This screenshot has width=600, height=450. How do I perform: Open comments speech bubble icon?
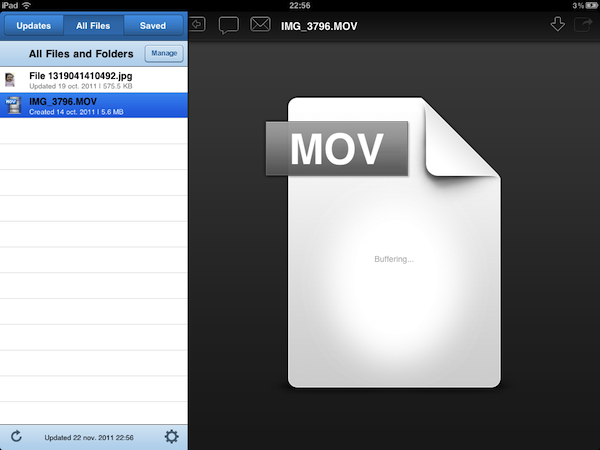coord(228,25)
